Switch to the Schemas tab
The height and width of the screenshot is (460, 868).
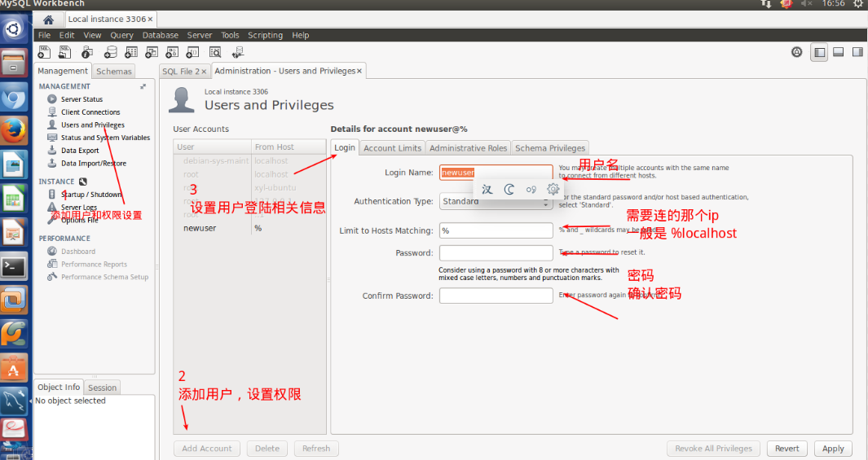coord(113,72)
